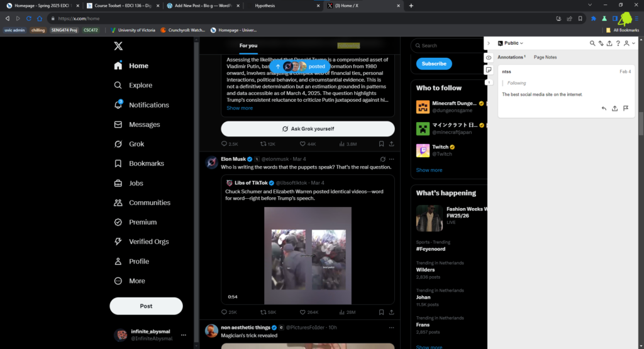The image size is (644, 349).
Task: Select the For you timeline tab
Action: click(248, 45)
